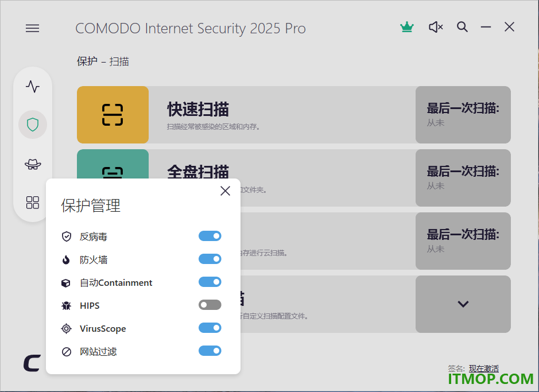Click the antivirus shield check icon
The height and width of the screenshot is (392, 539).
[67, 236]
